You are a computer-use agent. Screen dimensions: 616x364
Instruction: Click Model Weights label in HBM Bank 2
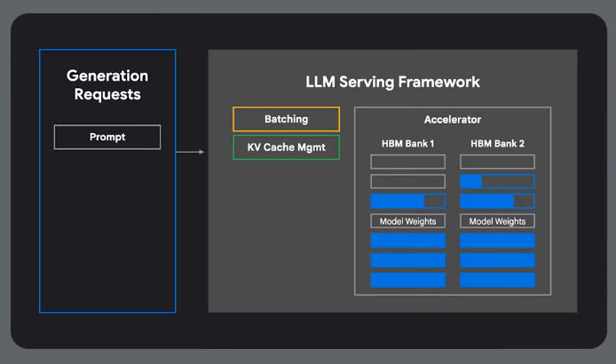tap(497, 221)
